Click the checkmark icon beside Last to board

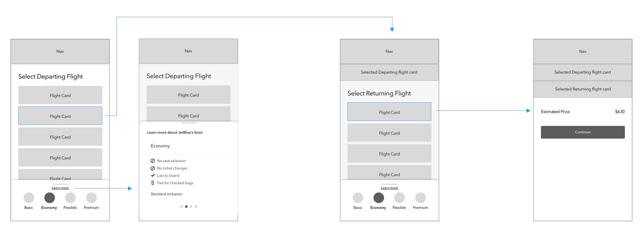153,176
